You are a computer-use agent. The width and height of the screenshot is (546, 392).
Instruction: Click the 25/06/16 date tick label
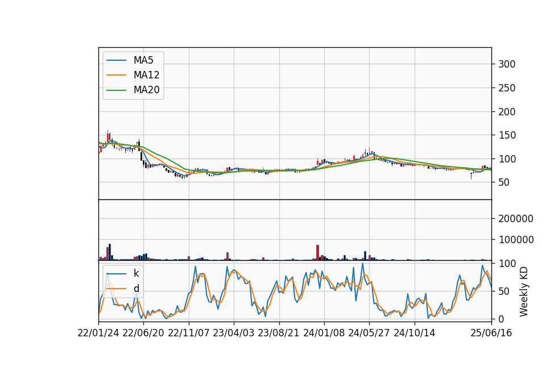[x=491, y=333]
